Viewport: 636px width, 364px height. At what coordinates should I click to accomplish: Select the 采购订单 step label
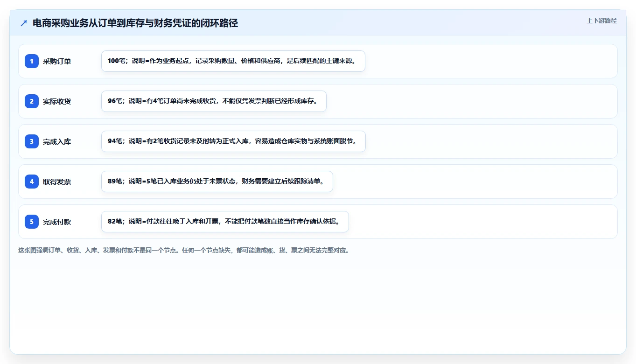(57, 61)
